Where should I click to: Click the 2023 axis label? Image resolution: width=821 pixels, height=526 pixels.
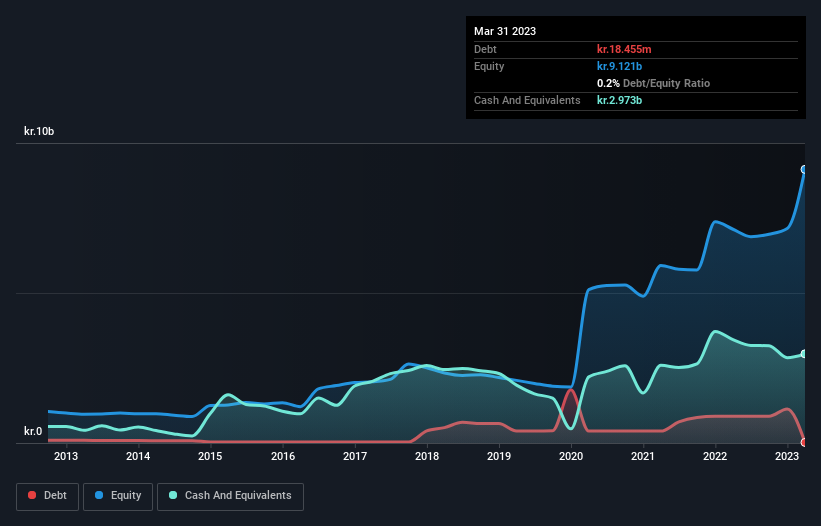(787, 456)
